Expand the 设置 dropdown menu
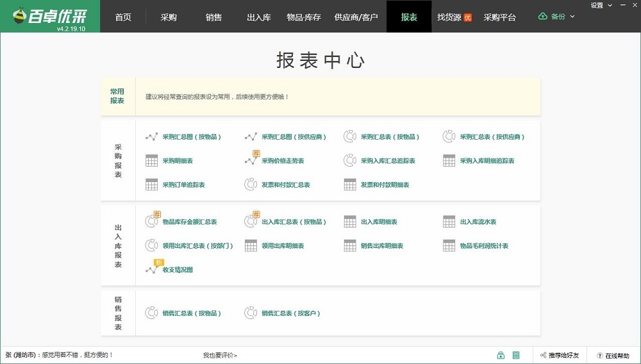This screenshot has width=641, height=364. point(600,5)
